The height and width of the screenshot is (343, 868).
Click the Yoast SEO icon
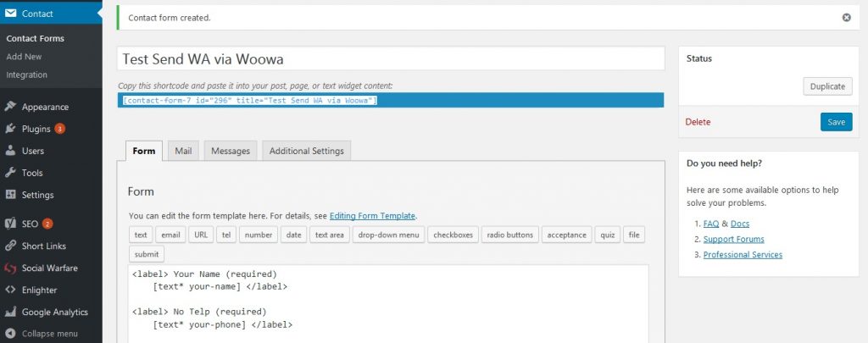[10, 224]
